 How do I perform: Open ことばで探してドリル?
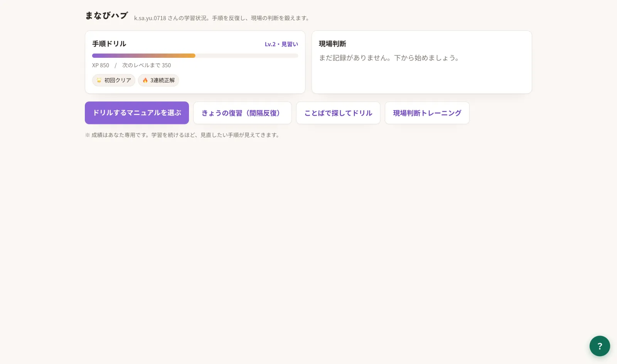[x=338, y=113]
